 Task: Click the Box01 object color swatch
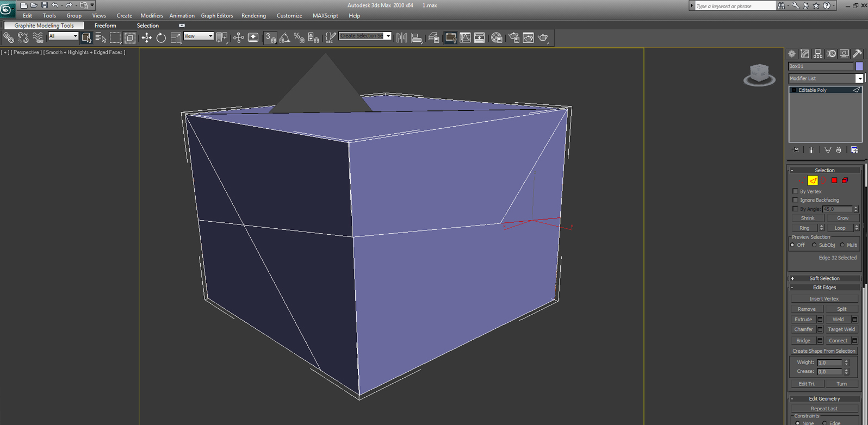click(859, 66)
